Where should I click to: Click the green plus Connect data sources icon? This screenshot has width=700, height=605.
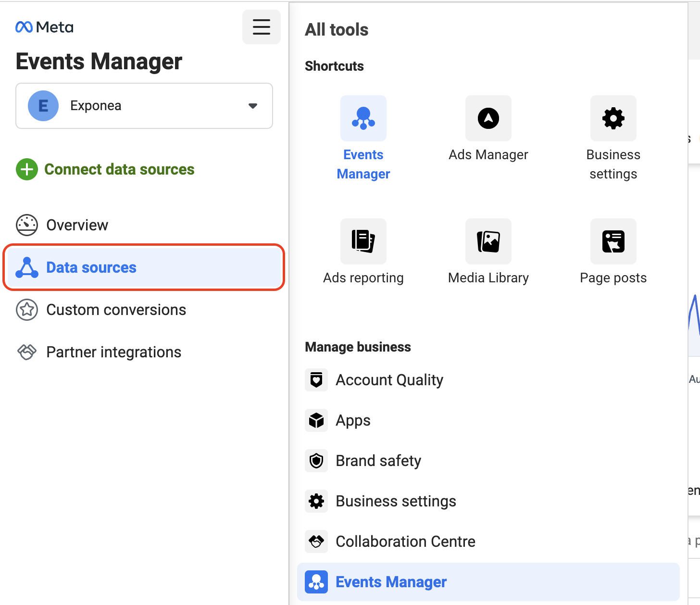[x=27, y=169]
